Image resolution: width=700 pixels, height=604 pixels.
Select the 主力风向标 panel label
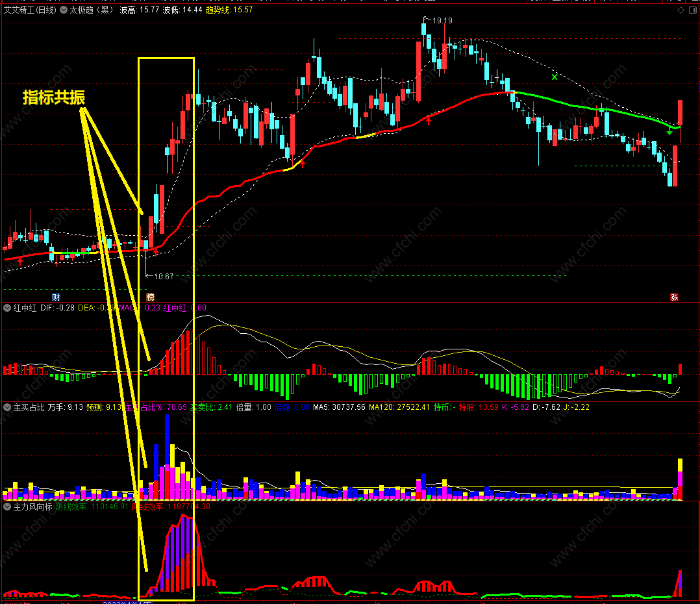point(33,507)
